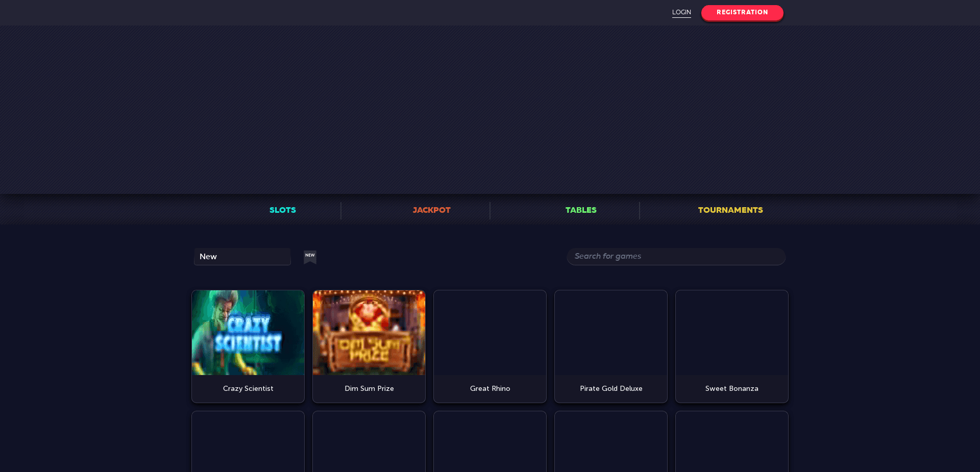Switch to the JACKPOT tab

pyautogui.click(x=431, y=210)
